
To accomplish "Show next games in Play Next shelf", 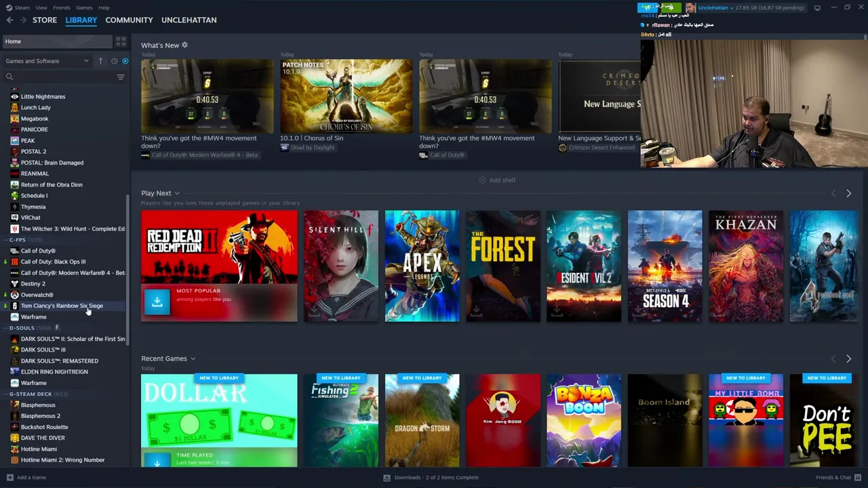I will [848, 194].
